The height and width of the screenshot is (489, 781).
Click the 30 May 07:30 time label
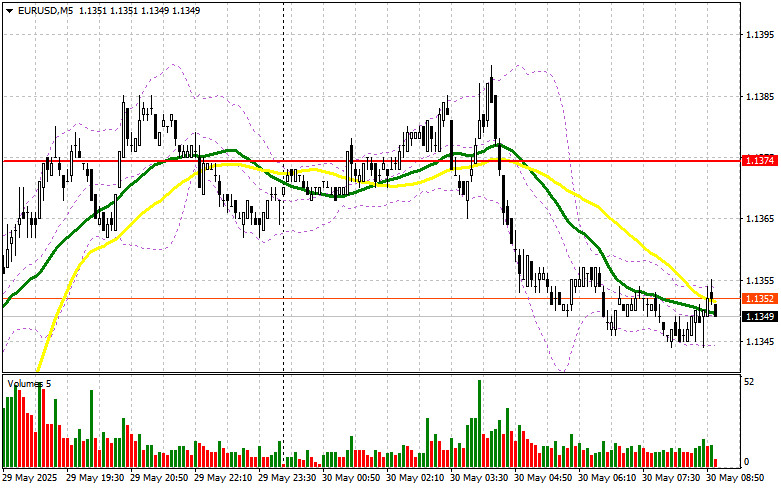[671, 478]
